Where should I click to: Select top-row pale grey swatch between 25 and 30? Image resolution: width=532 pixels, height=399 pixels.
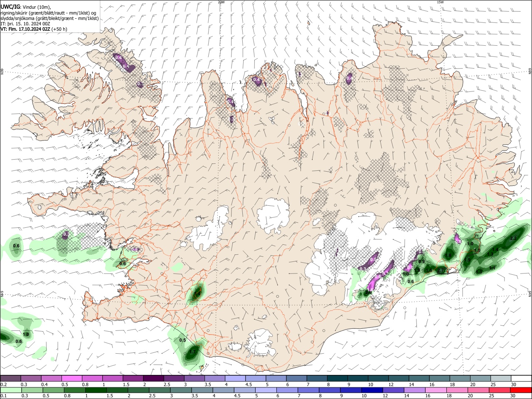(501, 378)
